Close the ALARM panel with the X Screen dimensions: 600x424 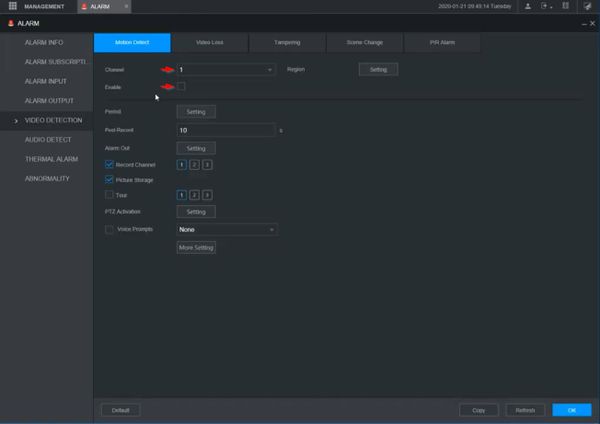pos(592,23)
